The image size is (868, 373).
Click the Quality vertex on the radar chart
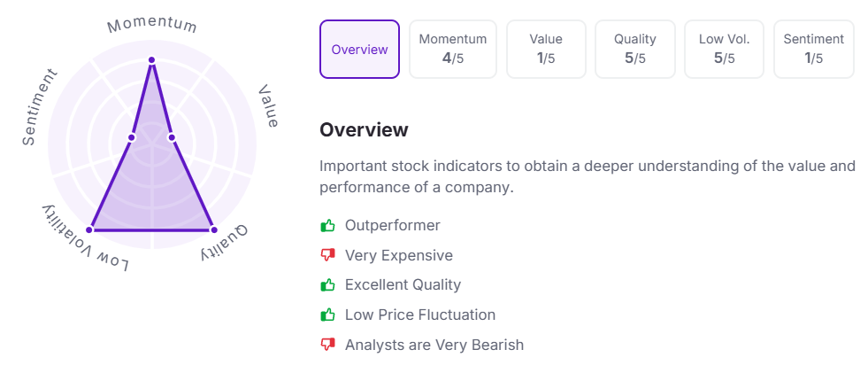tap(213, 229)
